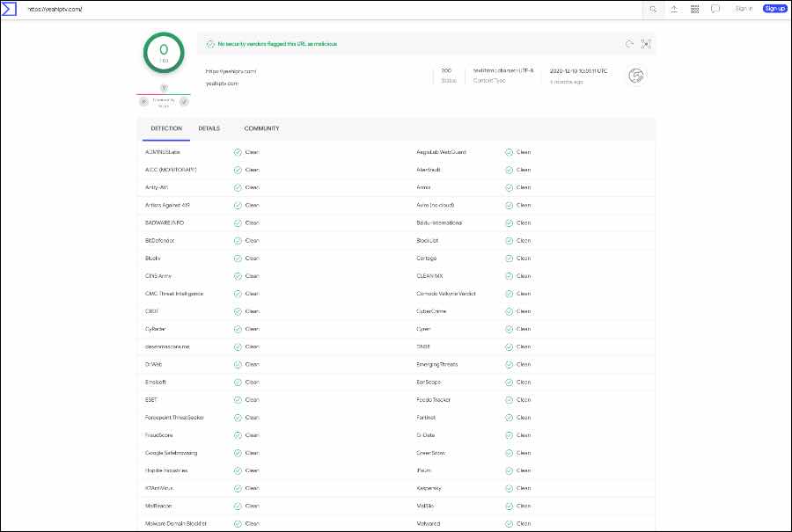Open the graph relationship icon
This screenshot has height=532, width=792.
click(646, 44)
